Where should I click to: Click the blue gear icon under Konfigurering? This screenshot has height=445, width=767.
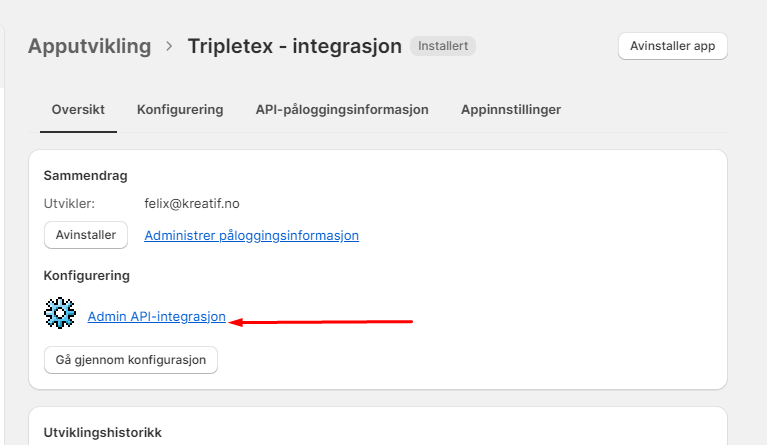pyautogui.click(x=60, y=313)
